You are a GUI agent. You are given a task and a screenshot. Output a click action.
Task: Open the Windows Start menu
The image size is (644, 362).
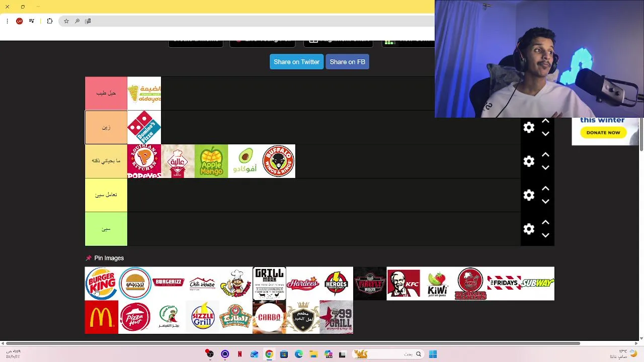[433, 354]
